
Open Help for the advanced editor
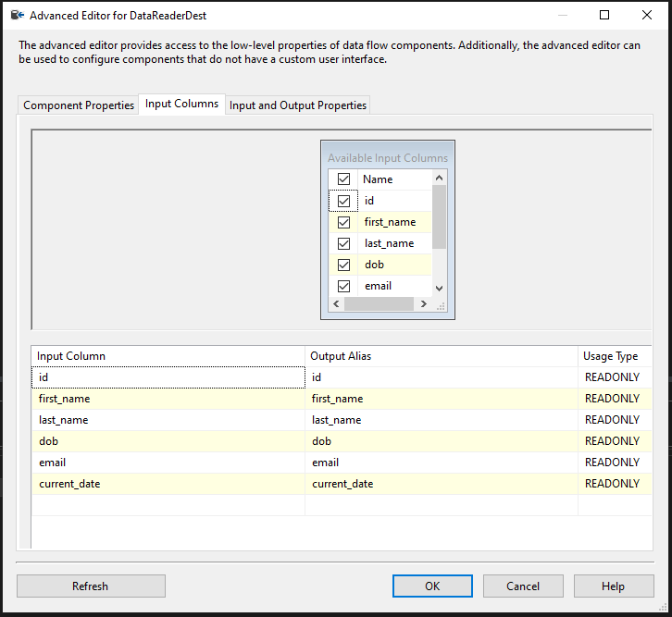pos(613,586)
